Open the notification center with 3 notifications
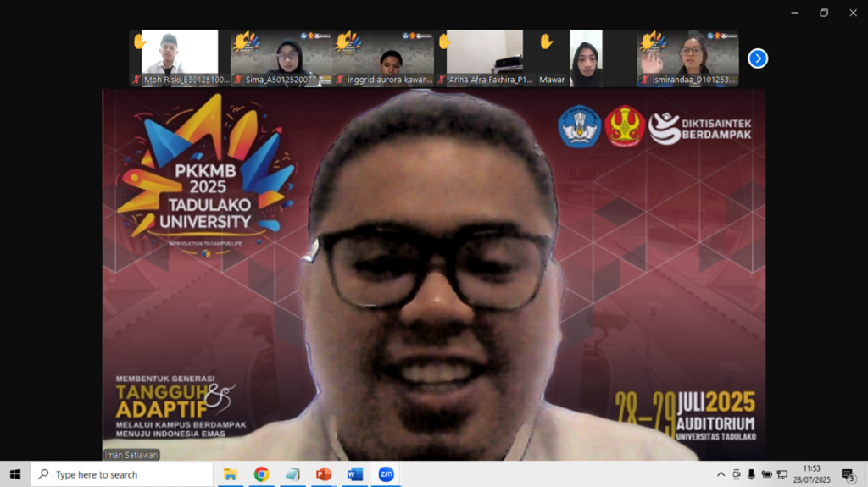868x487 pixels. pos(848,474)
